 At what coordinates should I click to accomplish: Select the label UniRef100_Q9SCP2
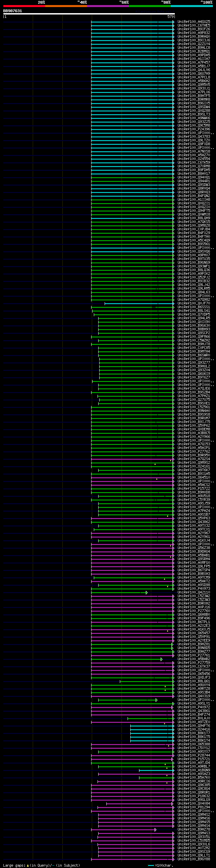click(x=194, y=333)
